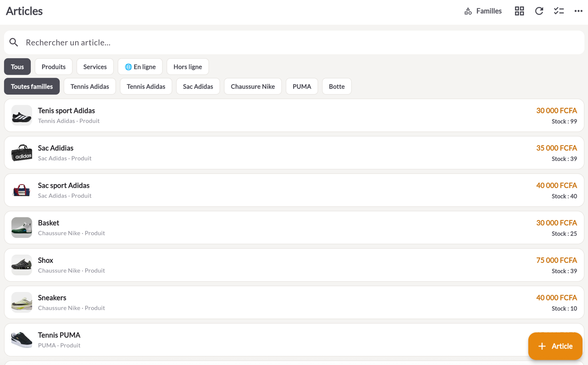Filter by Services
This screenshot has height=365, width=588.
95,67
